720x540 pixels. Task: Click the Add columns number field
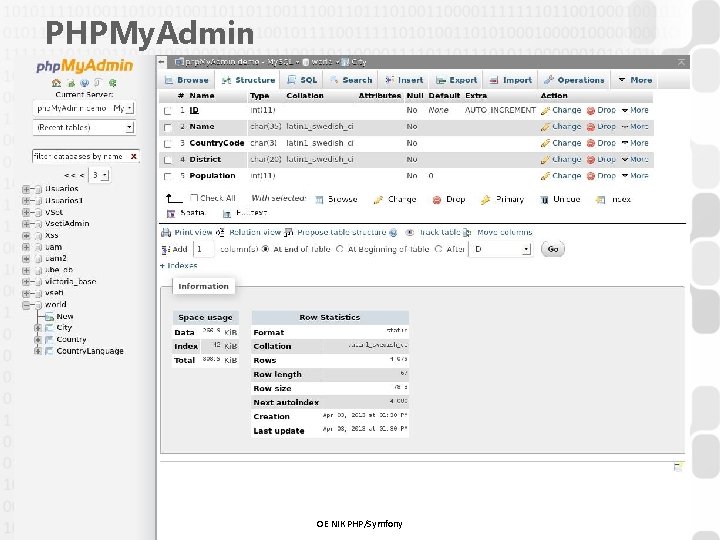pos(203,249)
